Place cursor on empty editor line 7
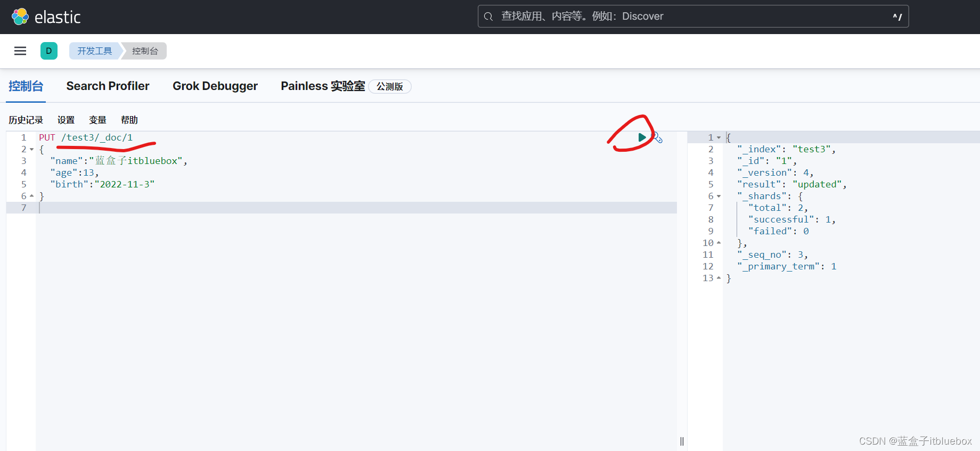The height and width of the screenshot is (451, 980). (x=357, y=208)
